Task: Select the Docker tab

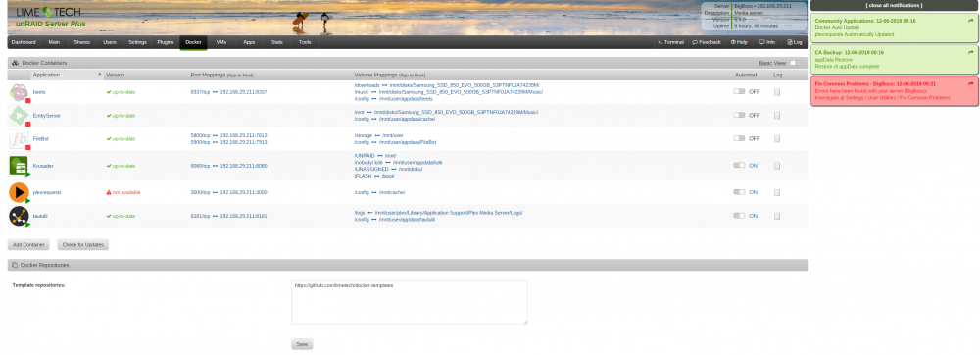Action: [x=194, y=42]
